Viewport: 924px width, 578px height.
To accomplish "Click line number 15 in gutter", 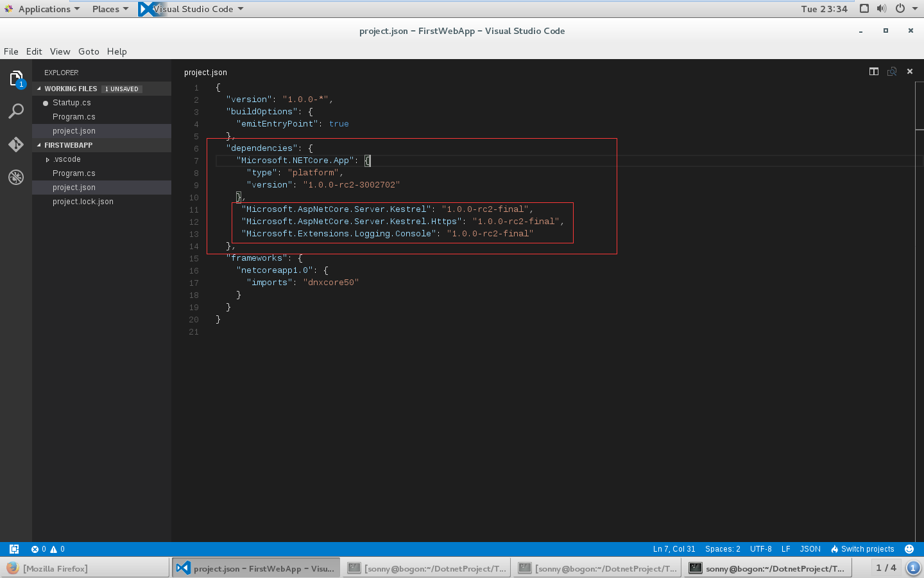I will pyautogui.click(x=194, y=258).
